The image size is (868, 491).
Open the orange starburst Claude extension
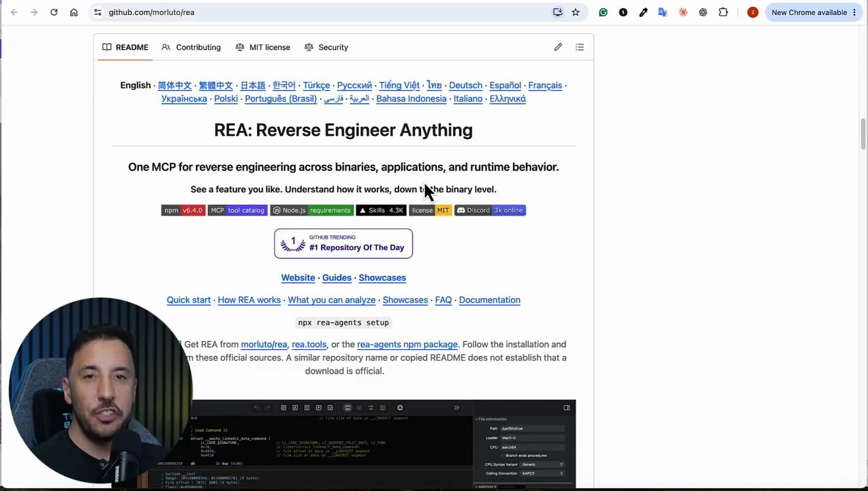coord(683,12)
